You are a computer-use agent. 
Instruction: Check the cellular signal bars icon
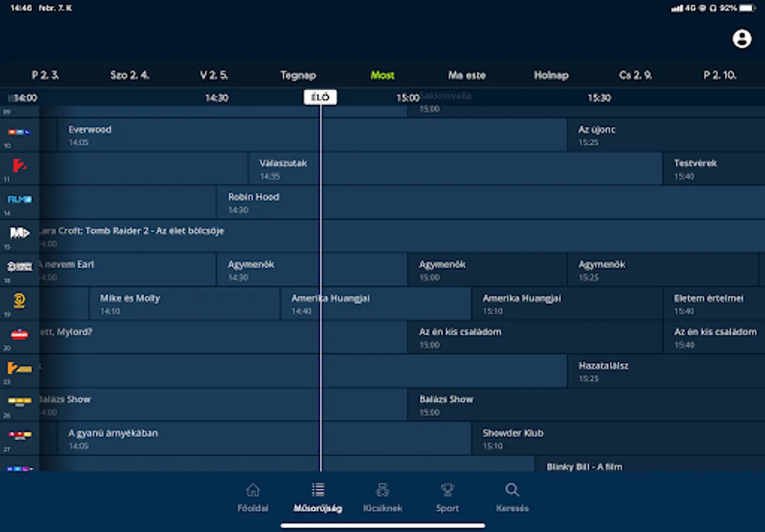tap(677, 8)
